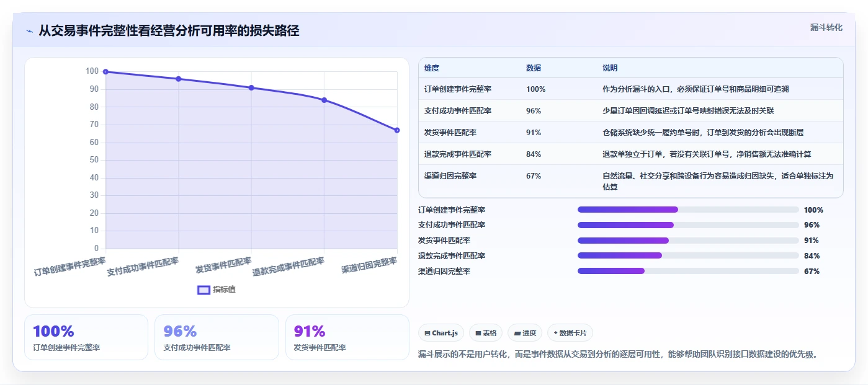Click the 漏斗转化 label at top right
The width and height of the screenshot is (868, 385).
click(826, 27)
